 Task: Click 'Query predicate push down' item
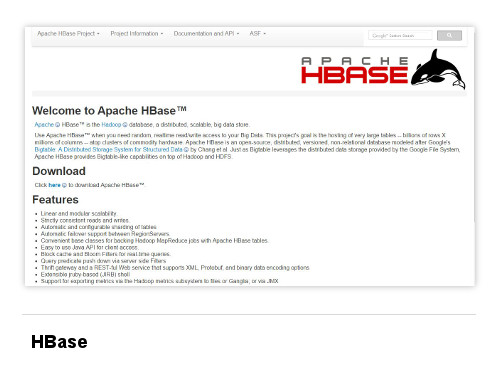(x=103, y=261)
